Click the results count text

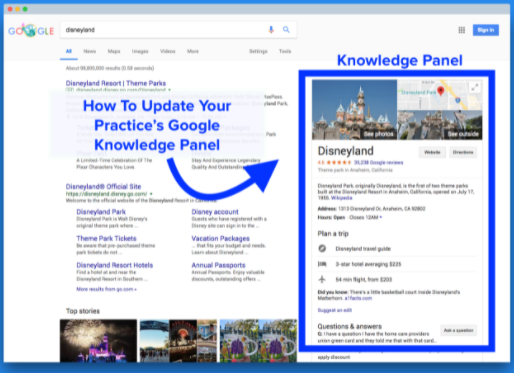click(x=110, y=68)
